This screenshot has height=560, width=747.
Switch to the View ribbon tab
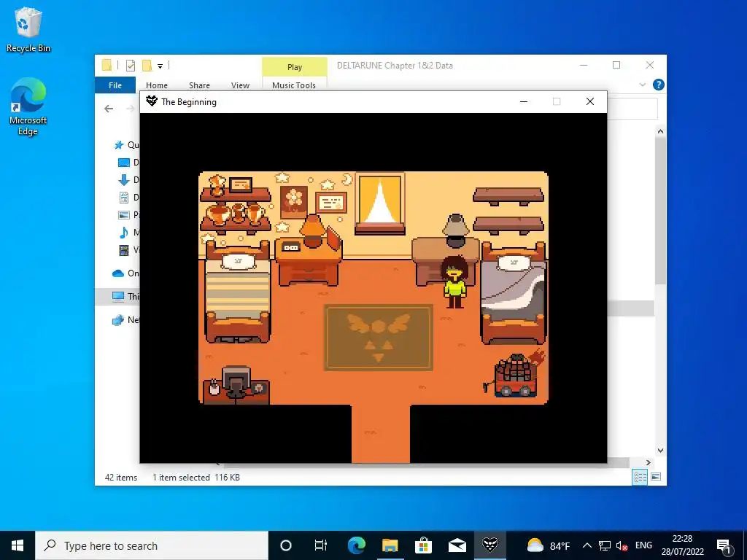point(240,85)
